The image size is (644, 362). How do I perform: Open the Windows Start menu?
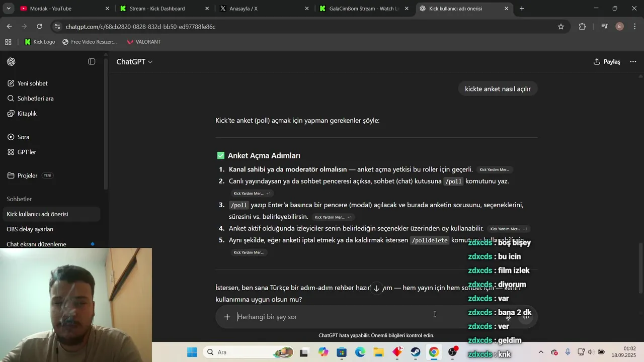click(192, 352)
